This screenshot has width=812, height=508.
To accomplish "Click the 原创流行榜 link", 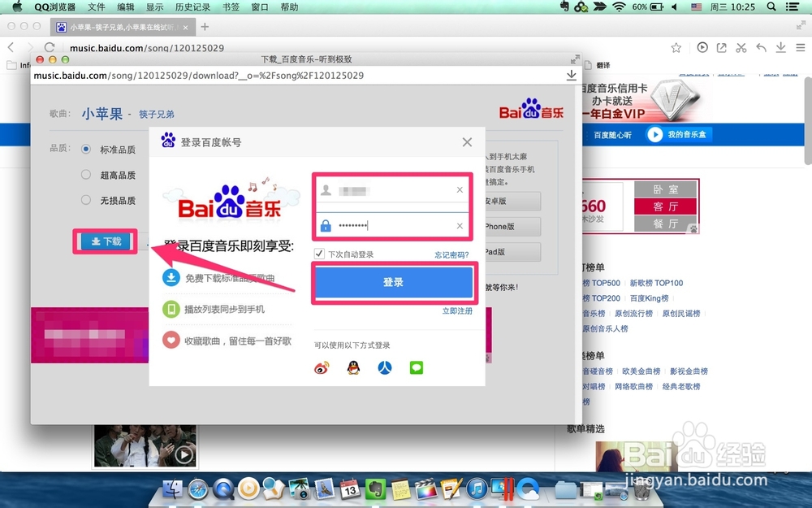I will click(x=633, y=313).
